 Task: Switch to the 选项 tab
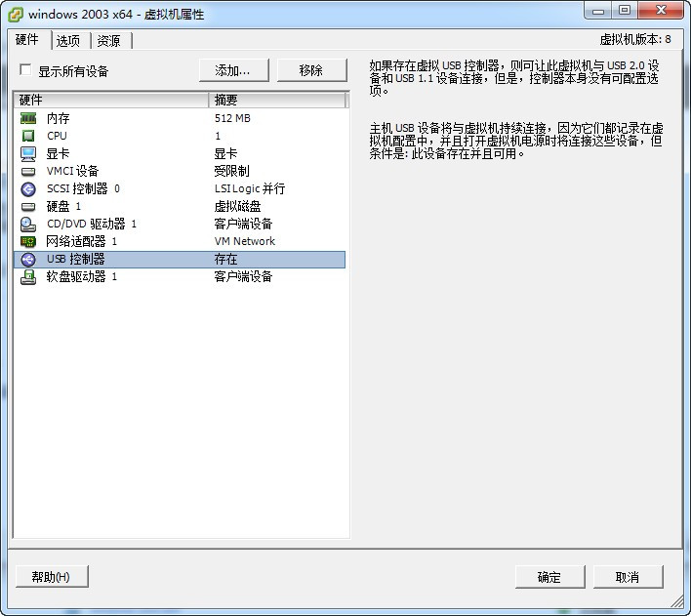coord(68,41)
